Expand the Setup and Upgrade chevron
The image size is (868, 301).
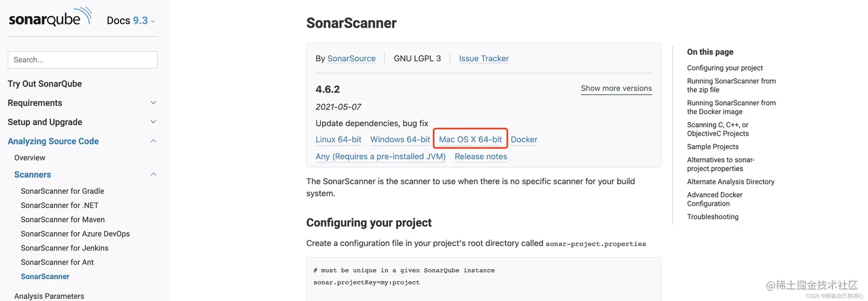[153, 122]
